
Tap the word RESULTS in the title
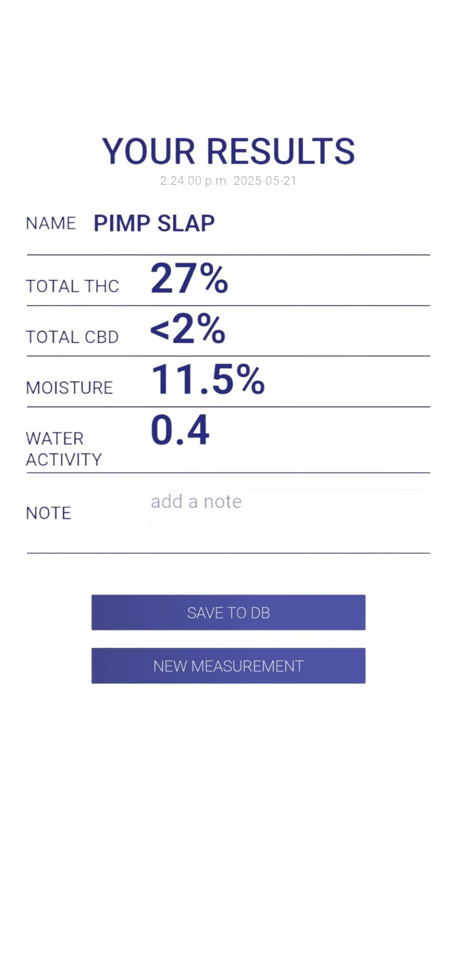point(280,152)
